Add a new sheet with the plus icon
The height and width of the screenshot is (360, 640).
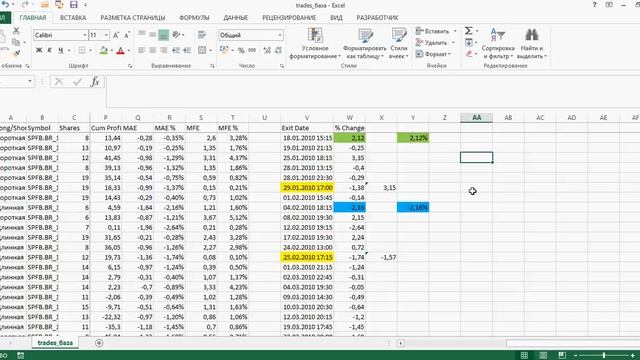pyautogui.click(x=99, y=343)
